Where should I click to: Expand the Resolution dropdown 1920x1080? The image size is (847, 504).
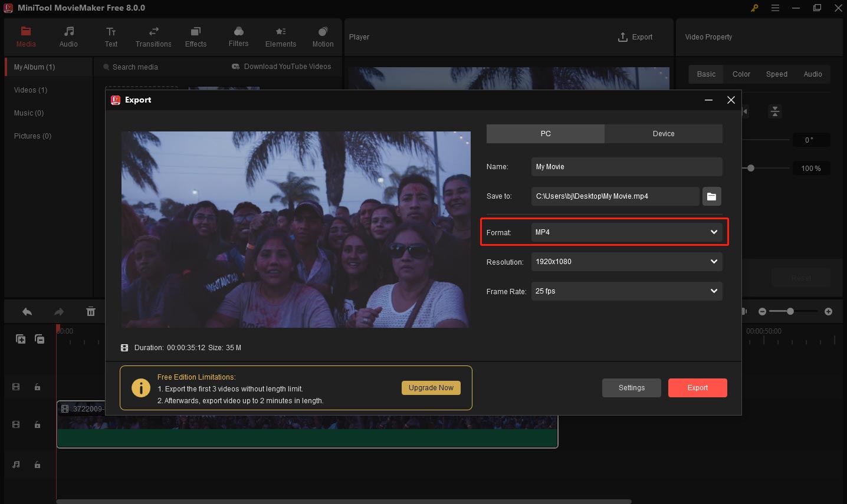(627, 262)
